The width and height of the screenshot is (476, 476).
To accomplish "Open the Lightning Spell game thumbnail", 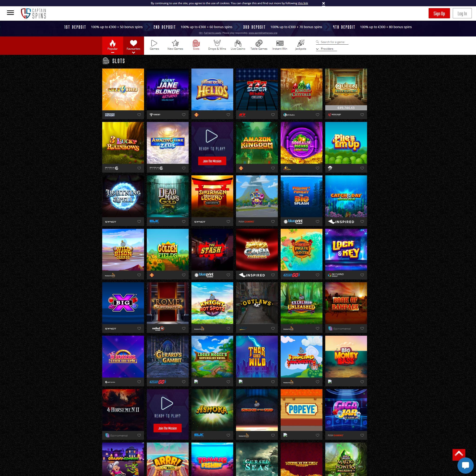I will pyautogui.click(x=123, y=196).
